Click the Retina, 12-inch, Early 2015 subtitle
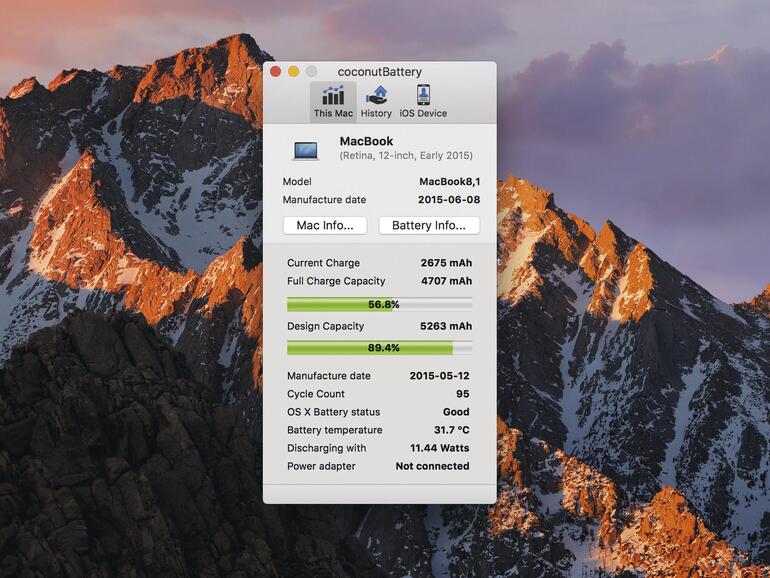Image resolution: width=770 pixels, height=578 pixels. [406, 156]
